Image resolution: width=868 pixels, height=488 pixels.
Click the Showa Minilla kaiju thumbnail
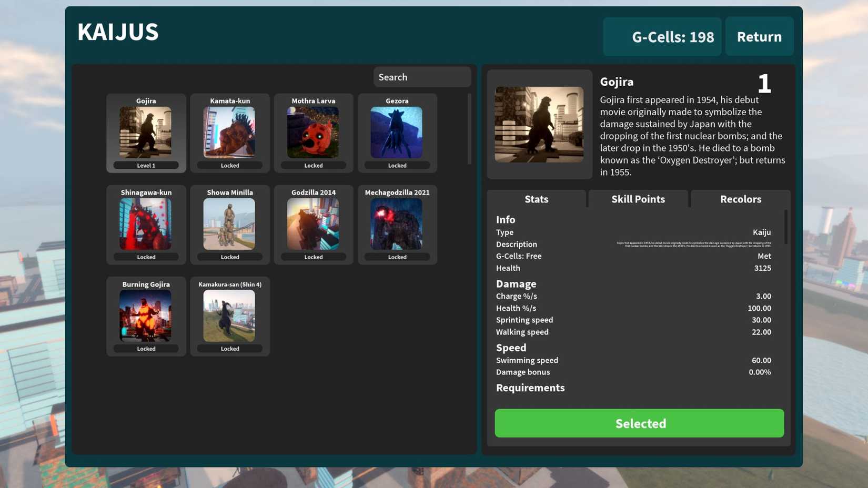tap(229, 225)
